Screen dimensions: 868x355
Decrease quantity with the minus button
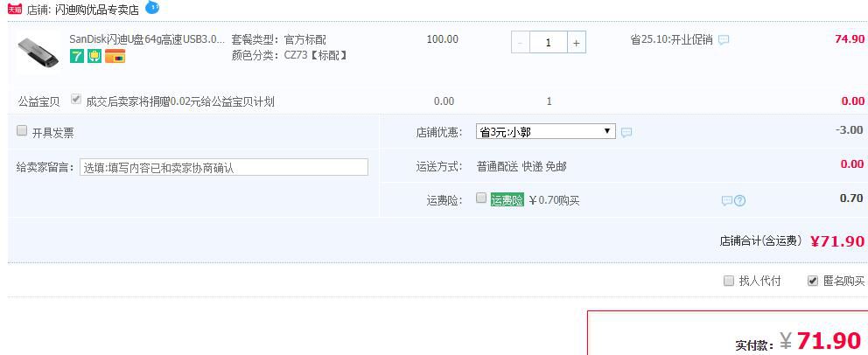click(521, 43)
